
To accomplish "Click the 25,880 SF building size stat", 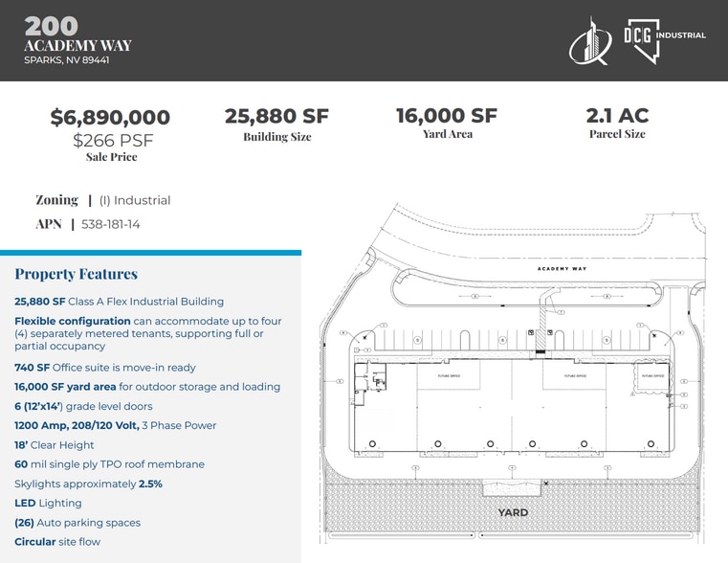I will click(x=276, y=116).
